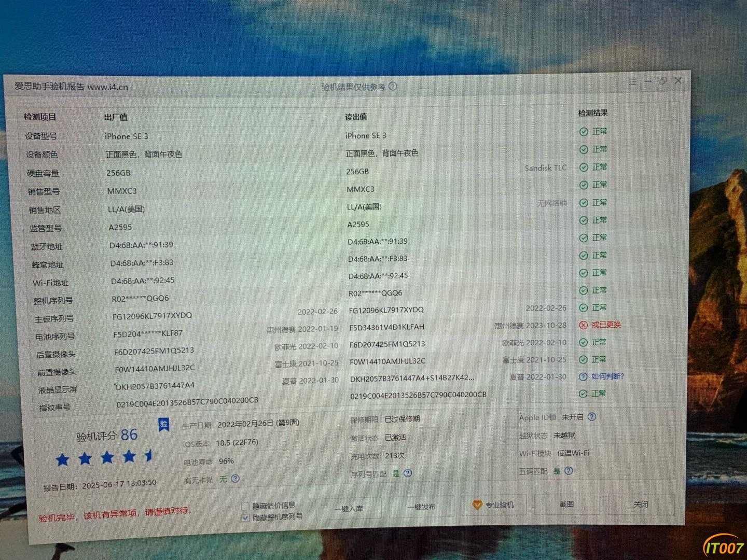Click the 读出值 column header

click(x=356, y=117)
